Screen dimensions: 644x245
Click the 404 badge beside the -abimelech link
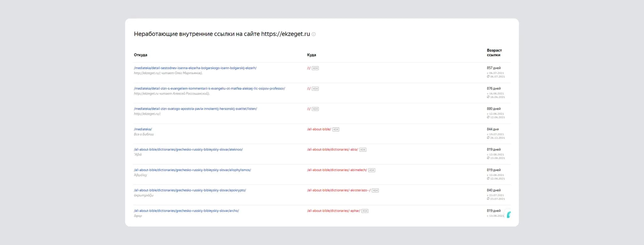tap(371, 170)
